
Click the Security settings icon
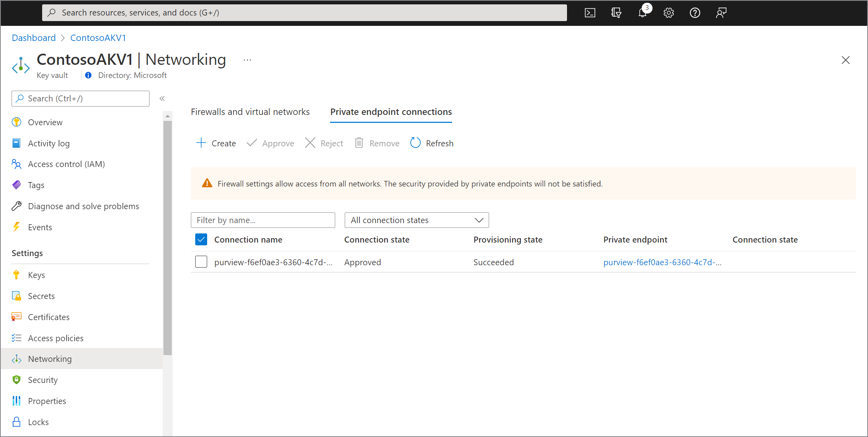point(17,380)
